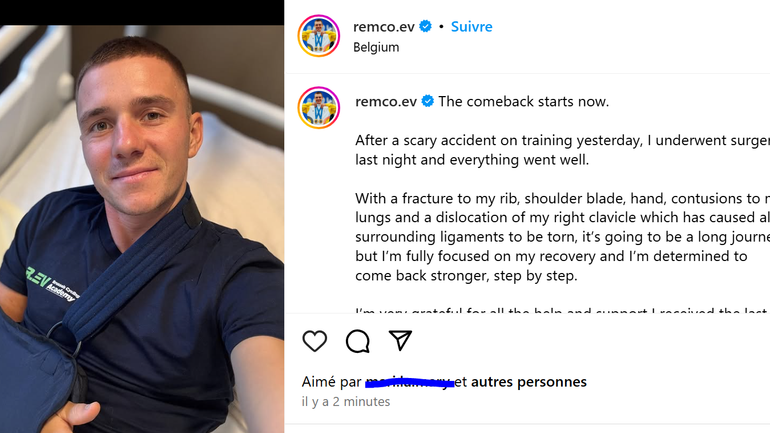Click the verified badge next to Suivre
The image size is (770, 433).
pyautogui.click(x=426, y=27)
